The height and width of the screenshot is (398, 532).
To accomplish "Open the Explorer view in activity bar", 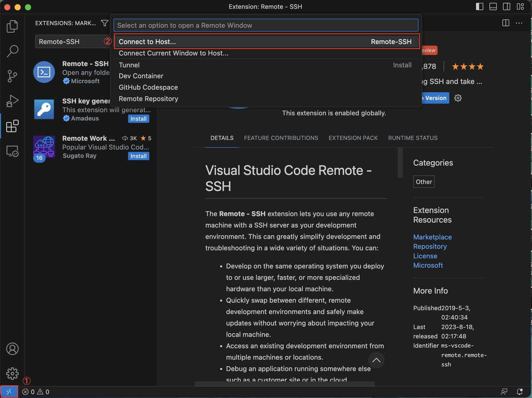I will point(12,27).
